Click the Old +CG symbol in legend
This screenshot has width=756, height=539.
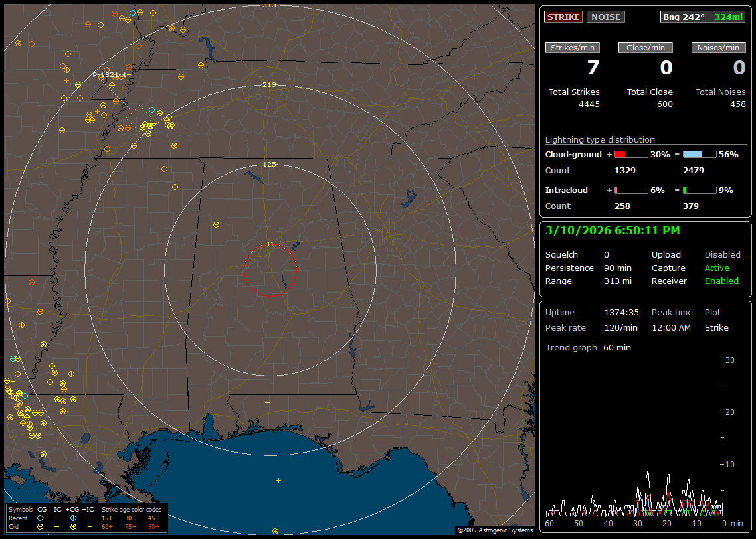(73, 526)
